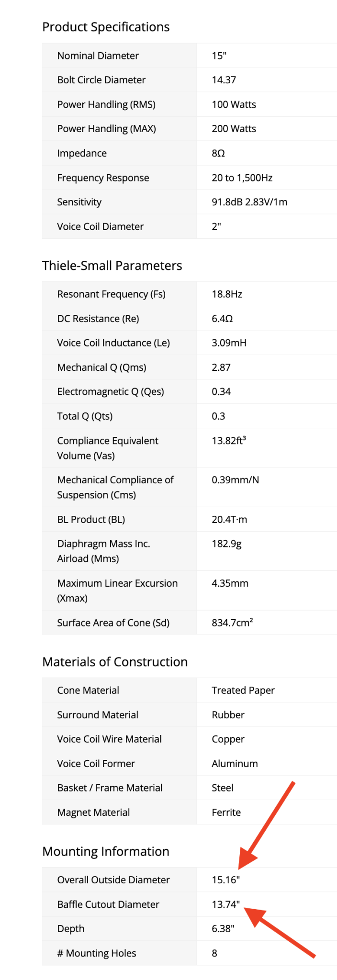This screenshot has height=980, width=337.
Task: Click the # Mounting Holes row label
Action: (x=97, y=953)
